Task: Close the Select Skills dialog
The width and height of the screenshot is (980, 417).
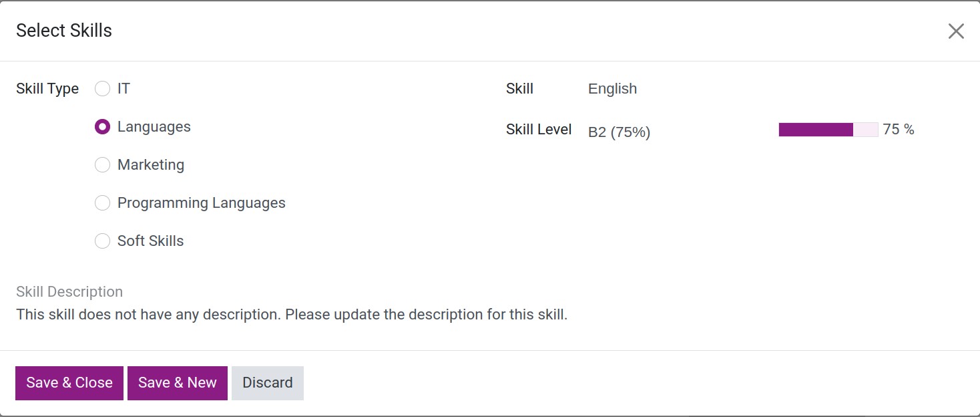Action: (956, 31)
